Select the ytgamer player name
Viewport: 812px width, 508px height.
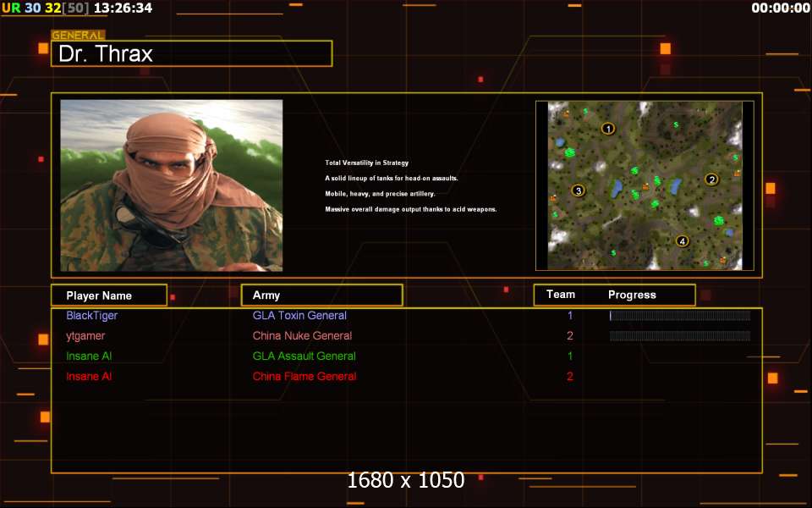[x=85, y=336]
